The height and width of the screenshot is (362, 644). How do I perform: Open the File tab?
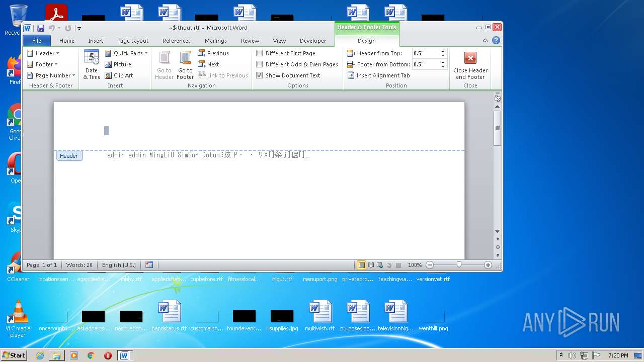coord(37,41)
